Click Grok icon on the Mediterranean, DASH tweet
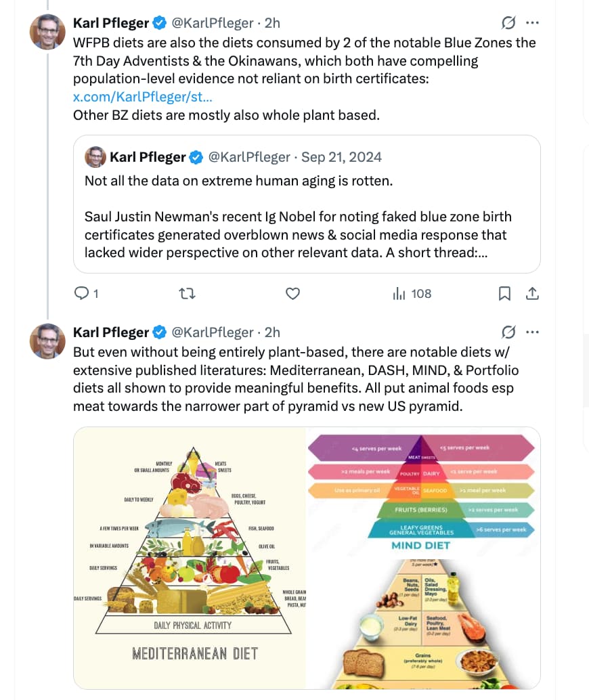The width and height of the screenshot is (589, 700). [508, 332]
